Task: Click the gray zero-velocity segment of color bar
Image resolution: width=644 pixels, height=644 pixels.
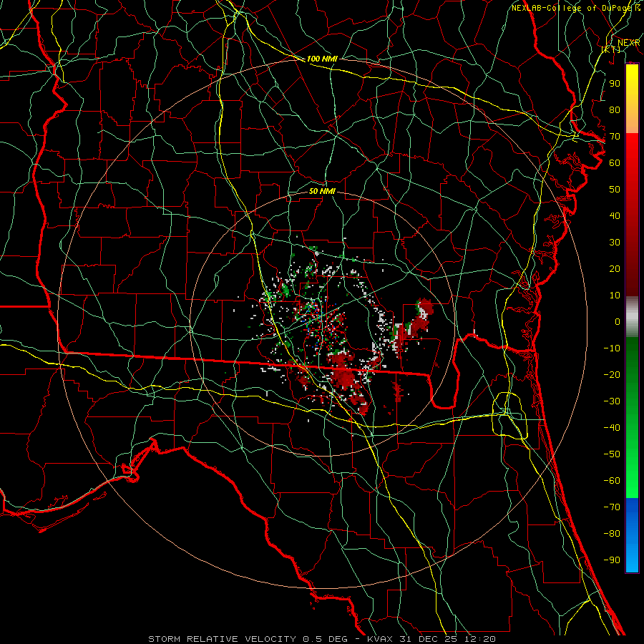Action: [632, 317]
